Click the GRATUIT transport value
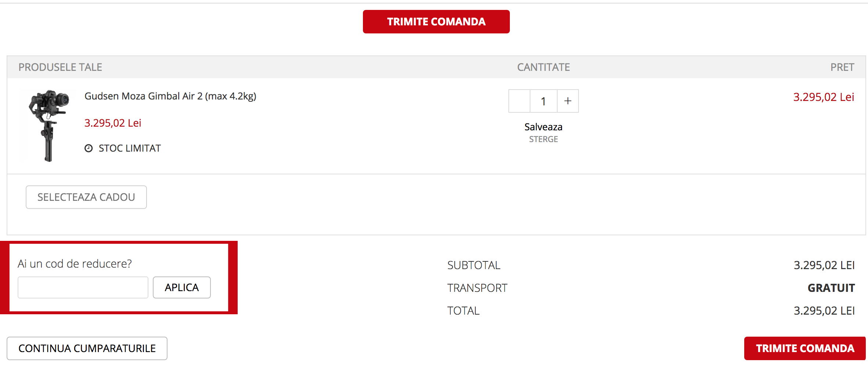Image resolution: width=868 pixels, height=373 pixels. pyautogui.click(x=831, y=288)
